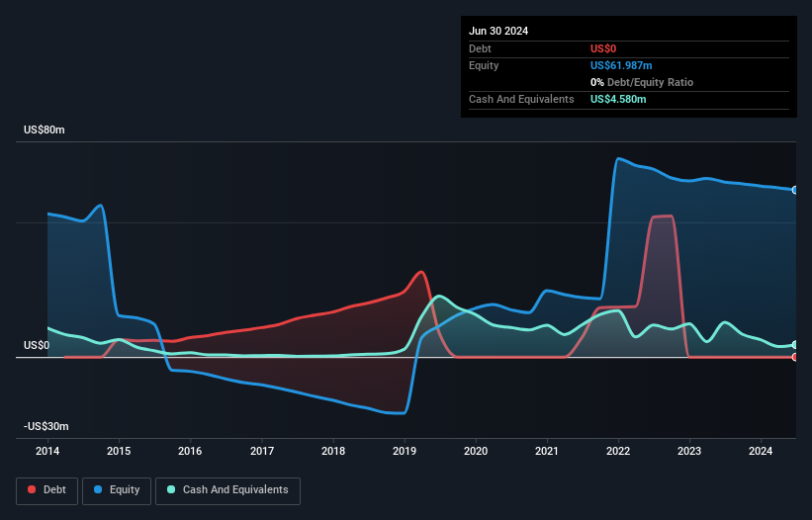The image size is (812, 520).
Task: Click the -US$30m y-axis label
Action: (46, 426)
